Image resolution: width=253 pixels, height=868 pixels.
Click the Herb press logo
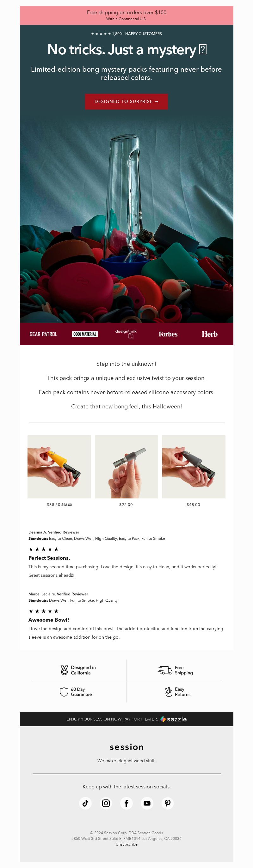[209, 334]
